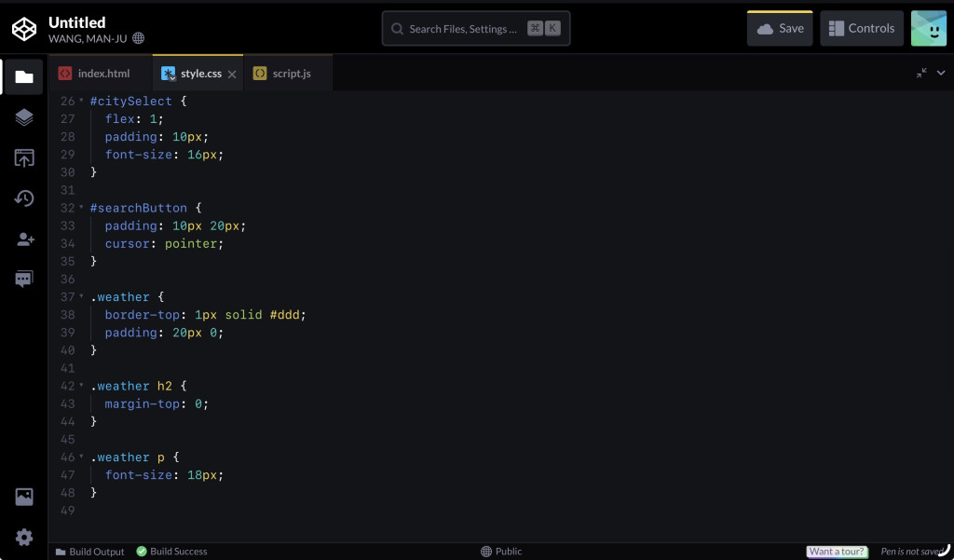This screenshot has height=560, width=954.
Task: Fold the .weather h2 rule at line 42
Action: tap(82, 386)
